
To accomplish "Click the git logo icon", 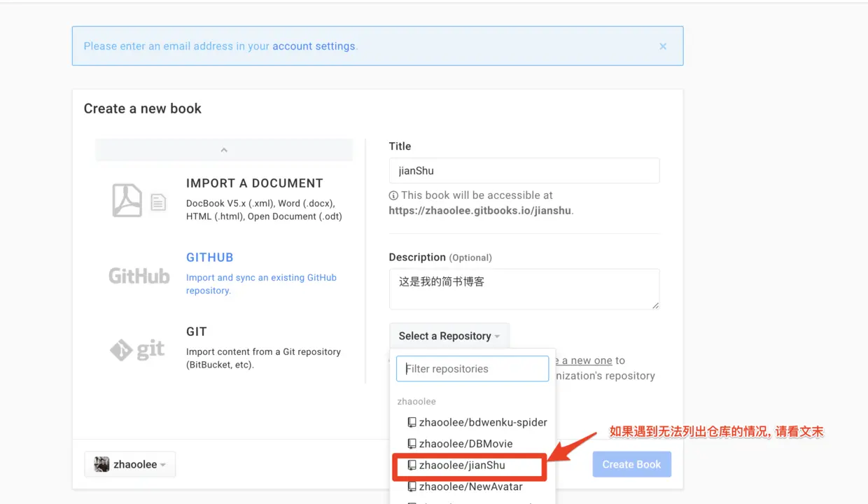I will [137, 349].
